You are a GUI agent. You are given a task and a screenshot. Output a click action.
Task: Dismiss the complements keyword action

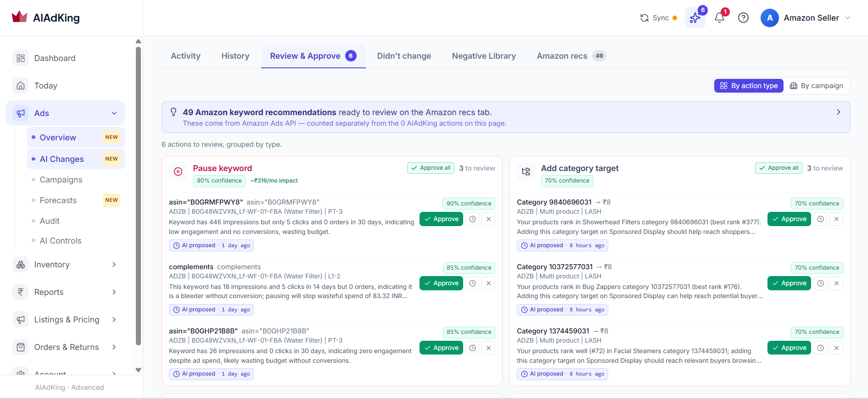489,283
